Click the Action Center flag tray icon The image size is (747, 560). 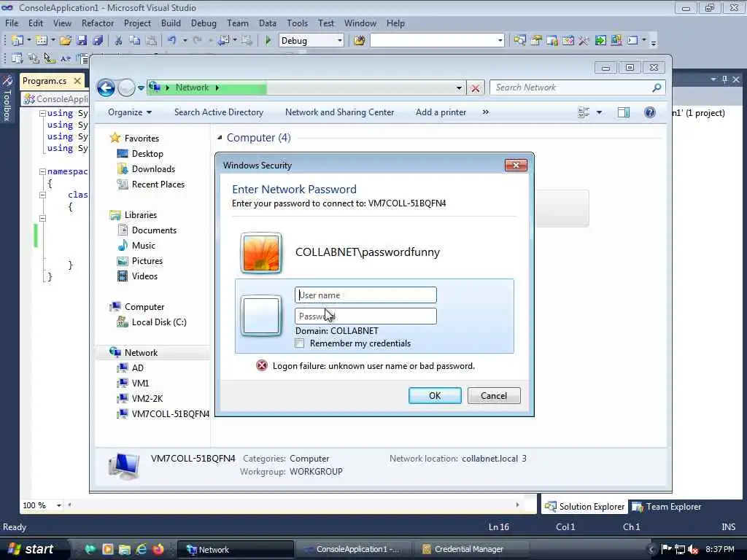pos(667,549)
